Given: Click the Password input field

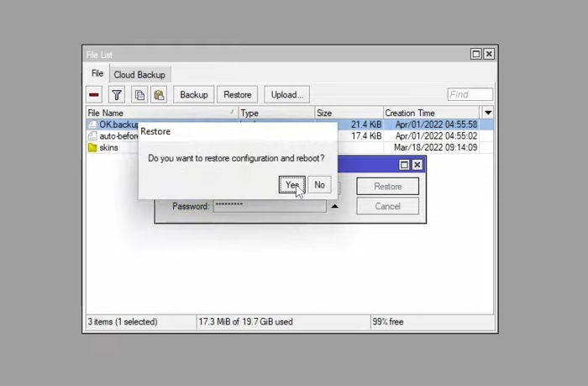Looking at the screenshot, I should [x=269, y=206].
